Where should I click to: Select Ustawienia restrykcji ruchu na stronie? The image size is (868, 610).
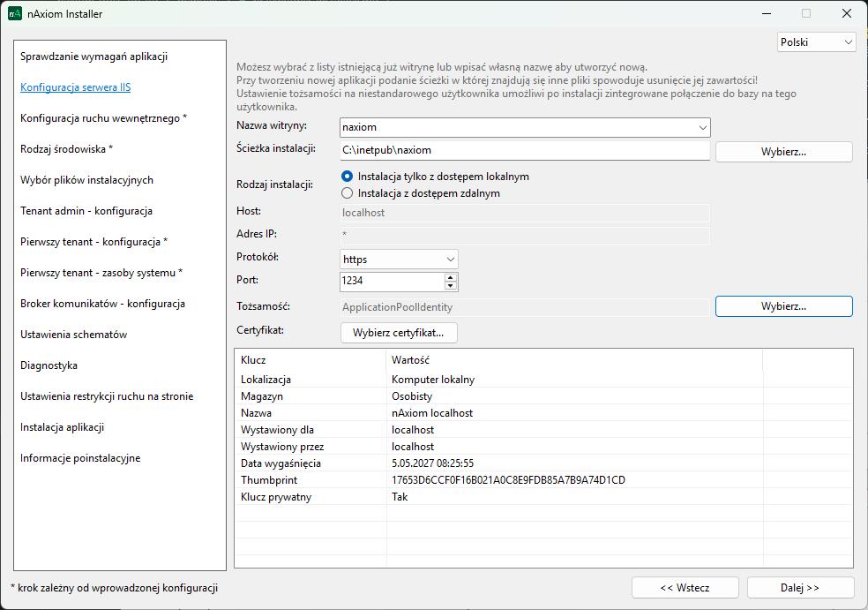pos(107,396)
